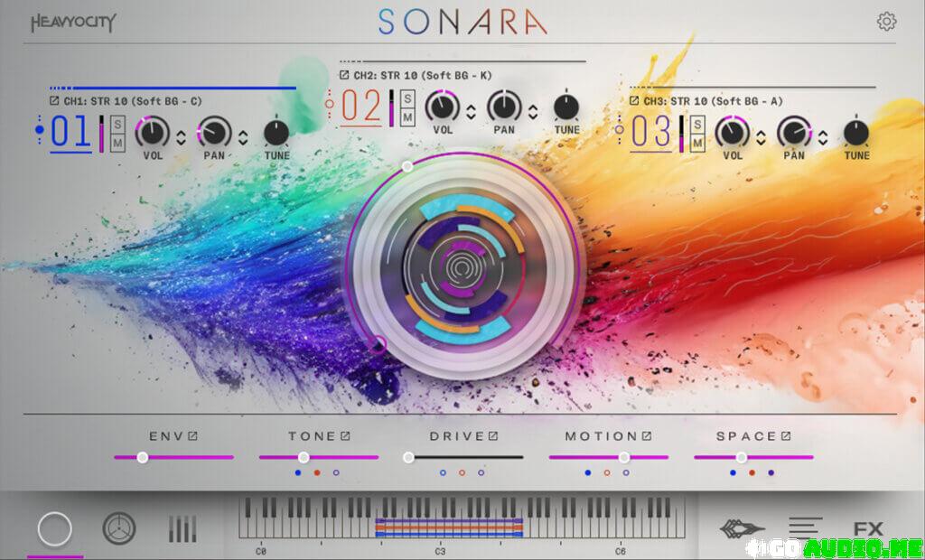
Task: Switch to the macro wheel page icon
Action: click(x=116, y=528)
